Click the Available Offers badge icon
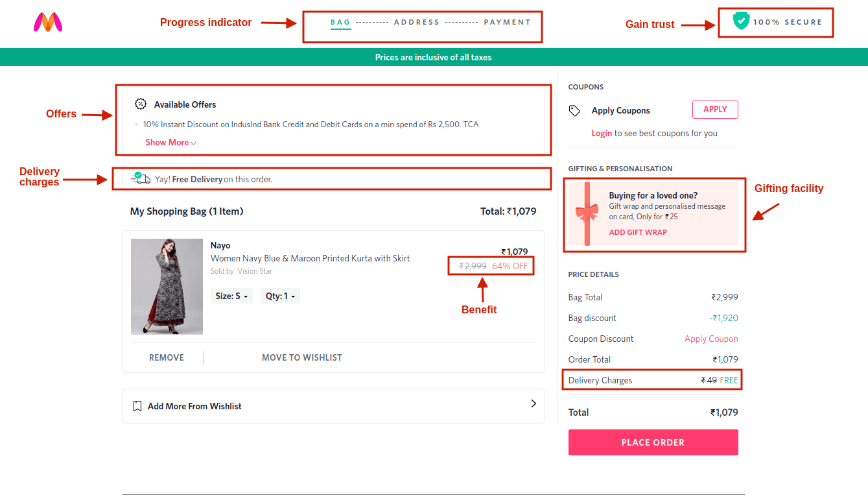The width and height of the screenshot is (868, 504). [x=140, y=103]
